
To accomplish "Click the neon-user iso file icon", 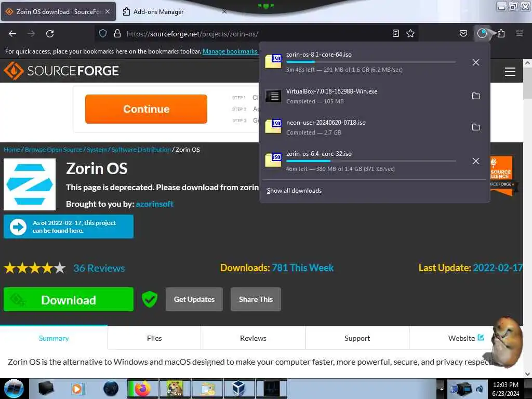I will (x=273, y=127).
